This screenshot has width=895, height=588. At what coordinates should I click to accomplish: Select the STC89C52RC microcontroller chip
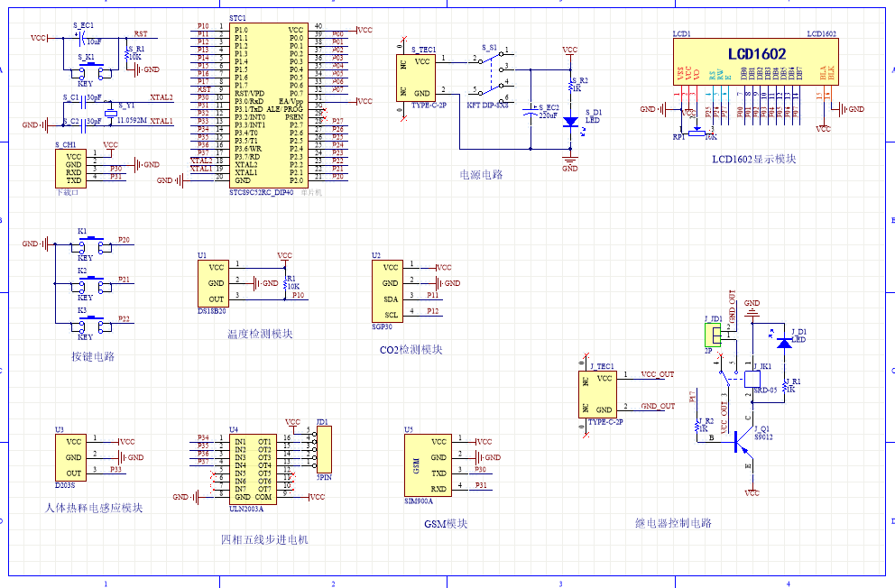tap(268, 104)
